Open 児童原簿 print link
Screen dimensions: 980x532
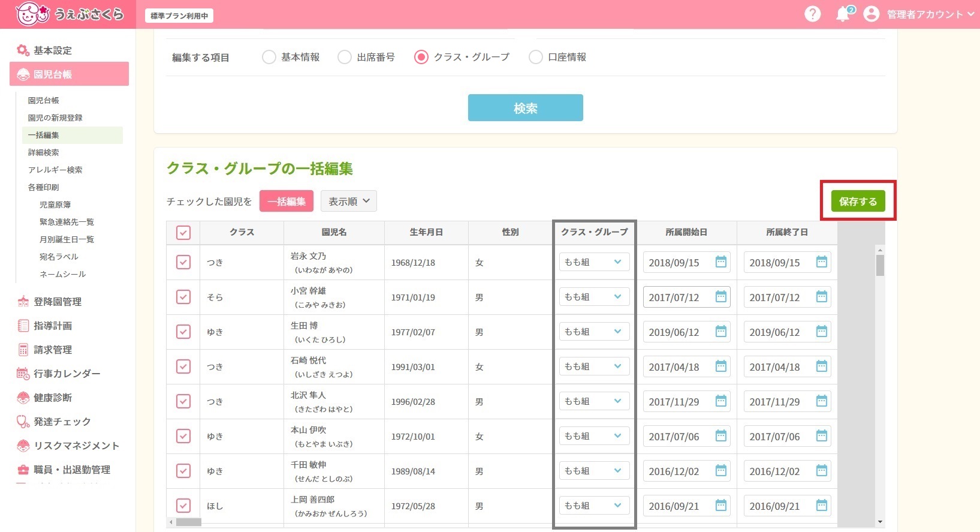tap(55, 205)
